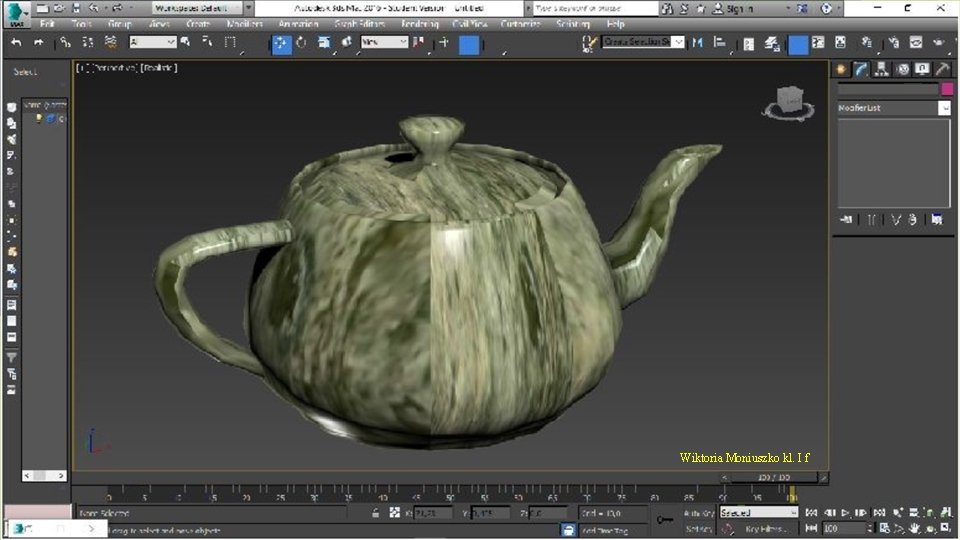
Task: Click the magenta object color swatch
Action: 946,89
